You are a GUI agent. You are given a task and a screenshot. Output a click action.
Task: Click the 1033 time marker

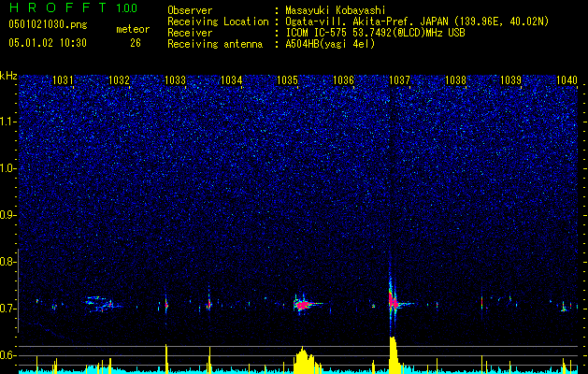[x=175, y=79]
